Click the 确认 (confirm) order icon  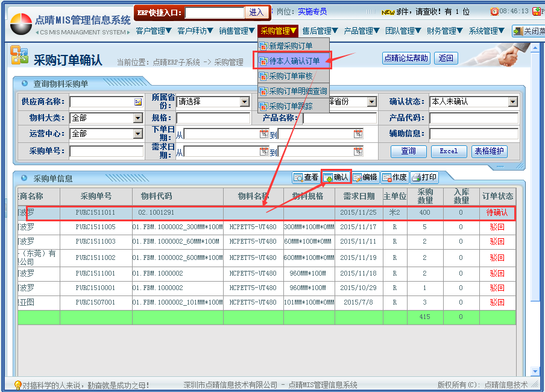335,177
